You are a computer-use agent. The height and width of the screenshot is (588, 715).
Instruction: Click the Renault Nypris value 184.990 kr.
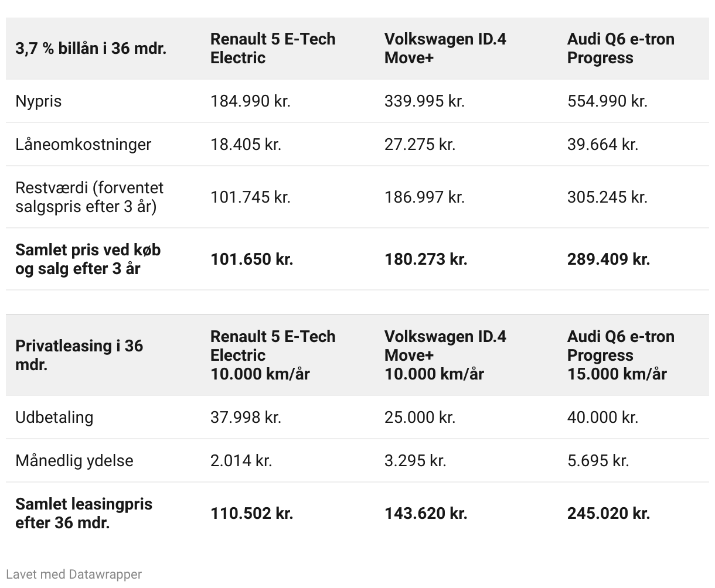(x=250, y=101)
